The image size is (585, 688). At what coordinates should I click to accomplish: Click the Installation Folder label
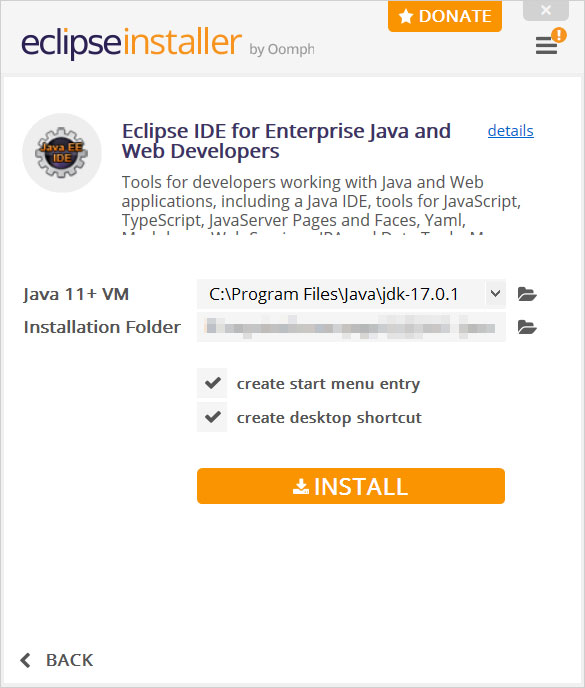point(102,327)
